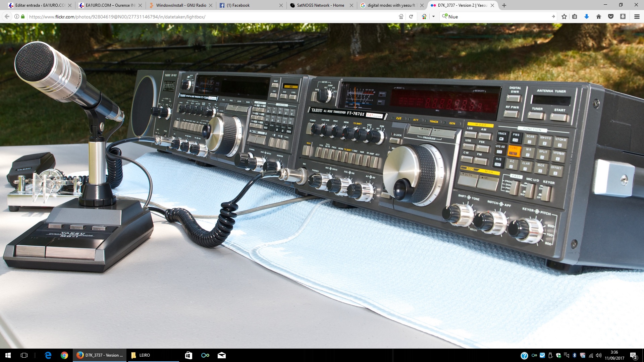This screenshot has width=644, height=362.
Task: Open the Windows Start menu
Action: coord(8,355)
